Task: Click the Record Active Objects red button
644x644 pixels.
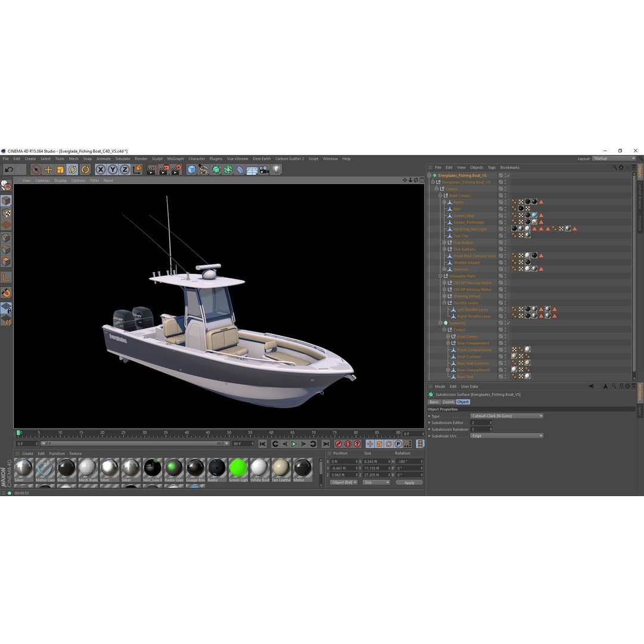Action: point(339,444)
